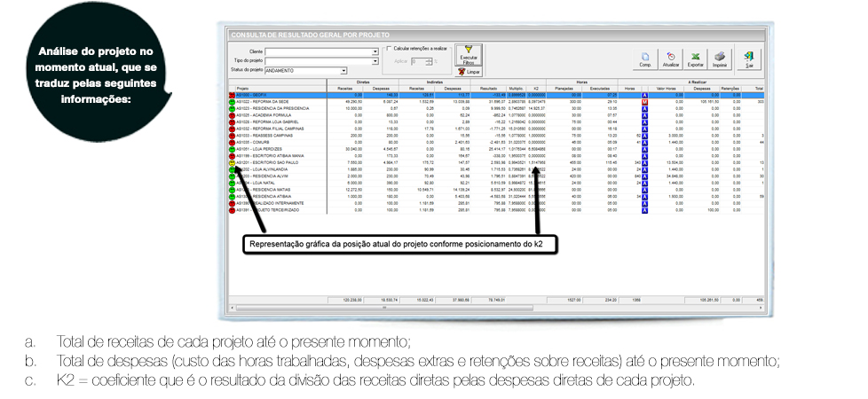This screenshot has width=868, height=399.
Task: Select the RESIDENCIA MATIAS project row
Action: pyautogui.click(x=496, y=190)
